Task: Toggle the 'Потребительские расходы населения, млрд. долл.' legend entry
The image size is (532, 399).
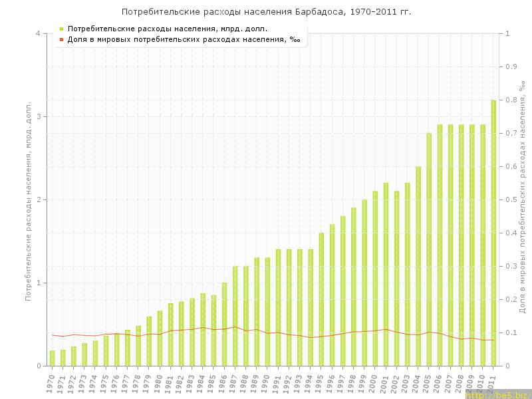Action: [x=168, y=29]
